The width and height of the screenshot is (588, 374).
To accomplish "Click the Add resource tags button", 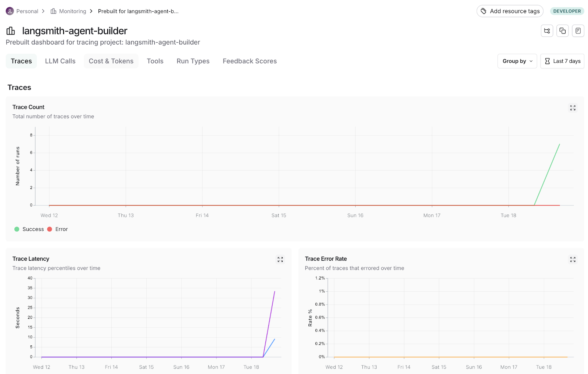I will click(510, 11).
